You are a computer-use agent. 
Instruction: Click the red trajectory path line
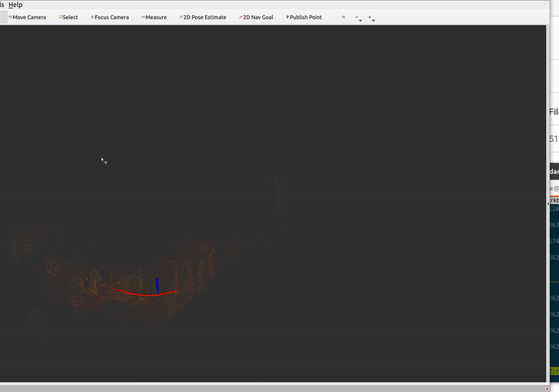click(144, 293)
